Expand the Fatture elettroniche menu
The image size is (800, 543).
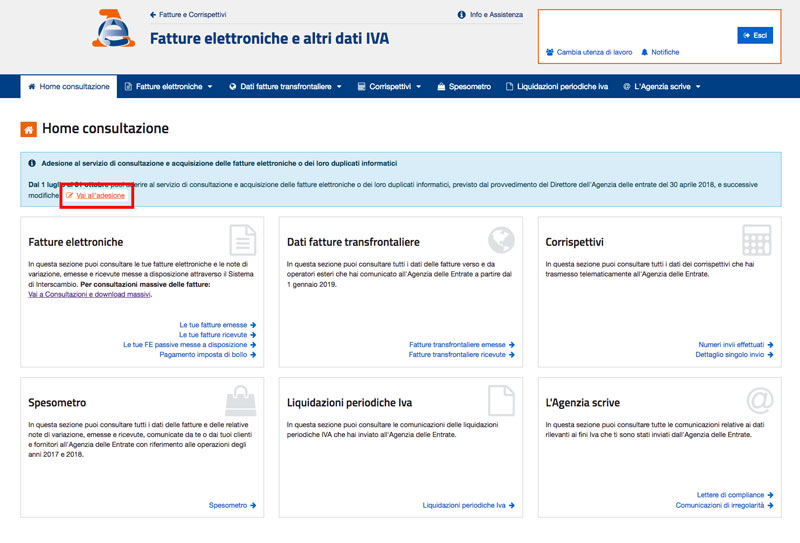click(x=169, y=87)
